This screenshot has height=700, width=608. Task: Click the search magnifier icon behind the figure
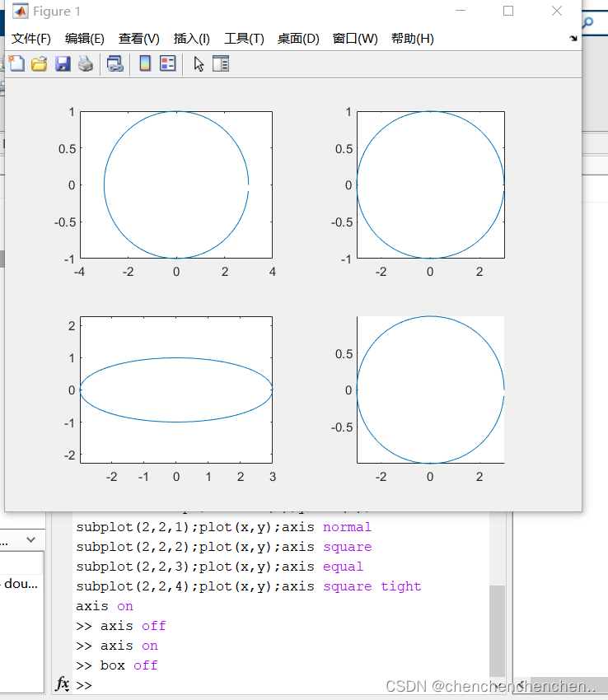[588, 21]
